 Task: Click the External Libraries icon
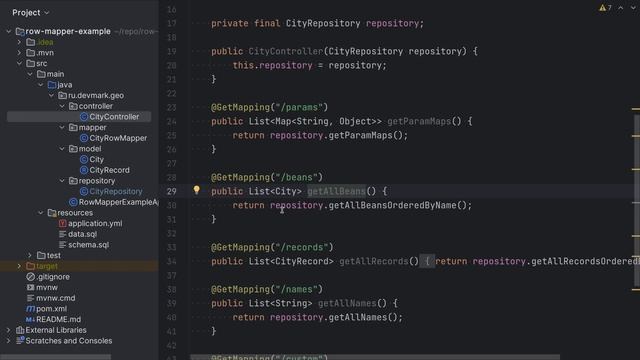coord(20,330)
